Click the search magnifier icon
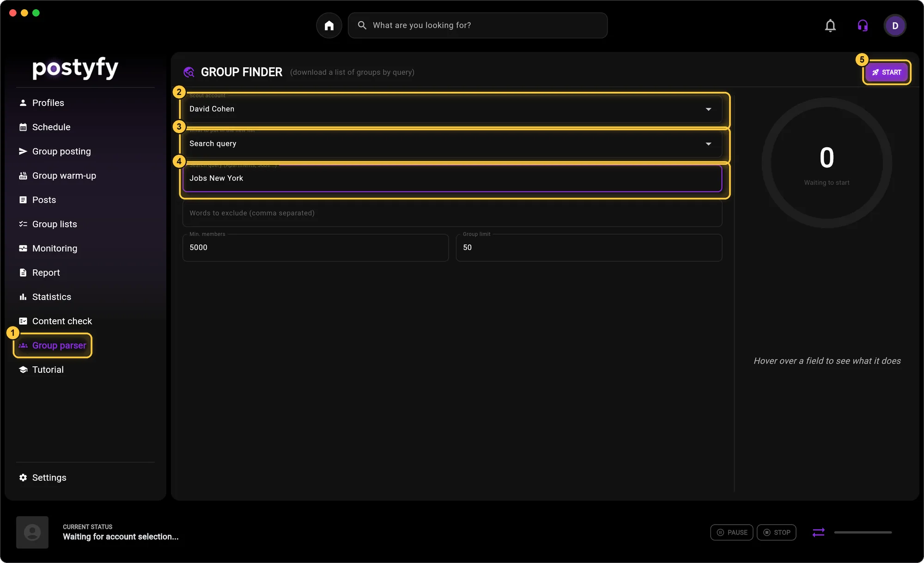The image size is (924, 563). [x=362, y=25]
